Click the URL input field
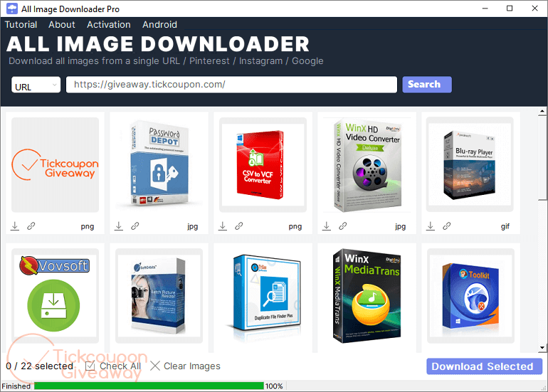This screenshot has height=392, width=548. 231,85
